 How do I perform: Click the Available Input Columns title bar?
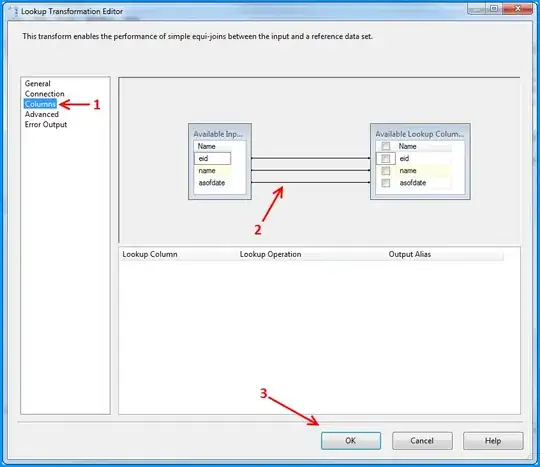[220, 134]
